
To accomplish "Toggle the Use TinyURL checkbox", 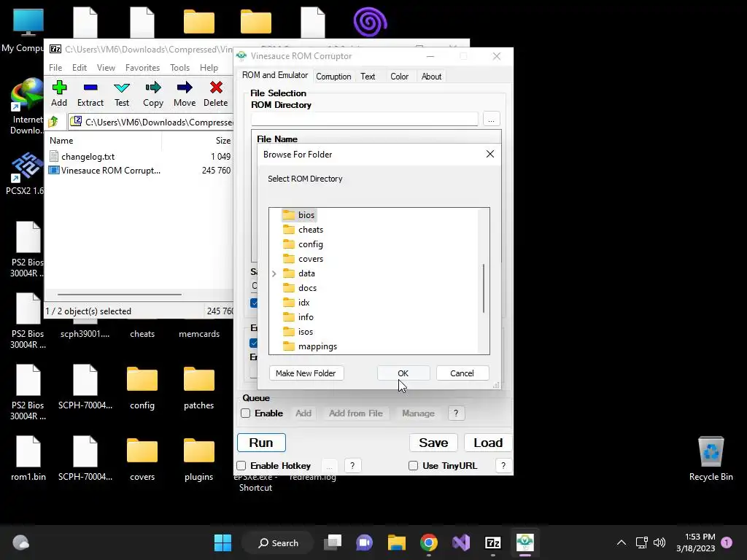I will 413,466.
